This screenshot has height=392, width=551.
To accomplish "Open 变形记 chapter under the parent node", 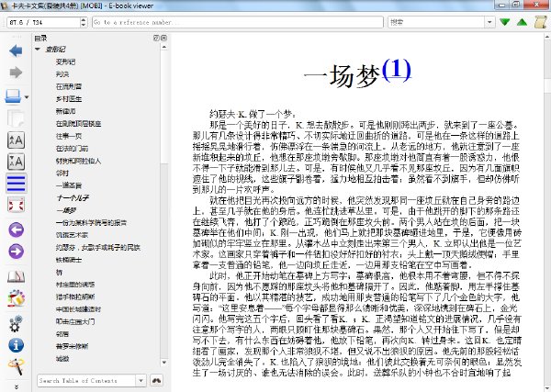I will [65, 62].
